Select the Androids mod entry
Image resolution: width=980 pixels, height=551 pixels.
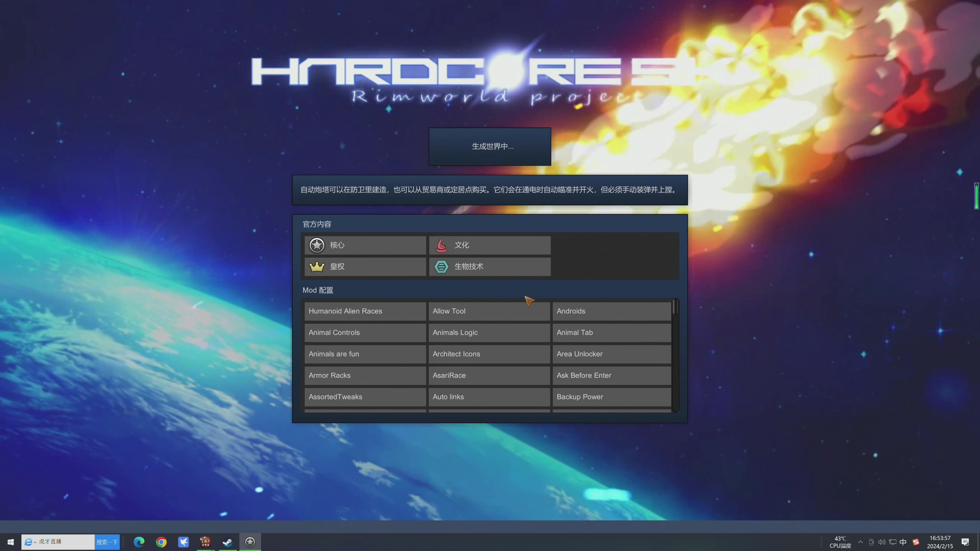tap(612, 311)
